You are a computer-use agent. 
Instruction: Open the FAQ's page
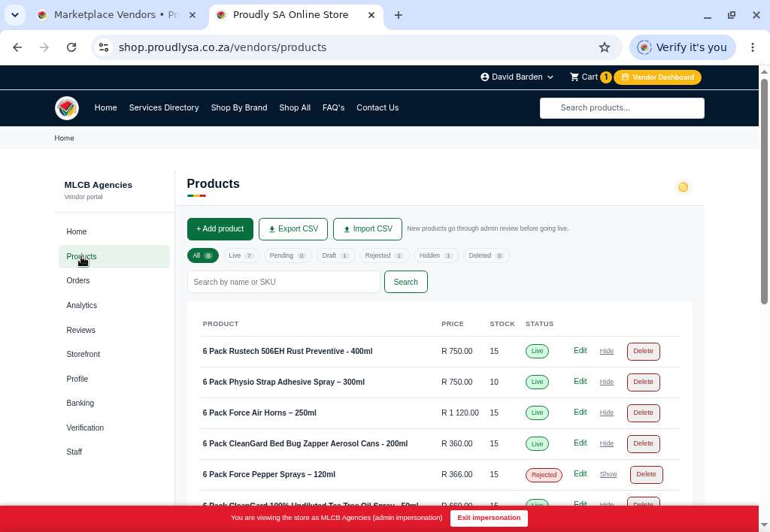[x=333, y=107]
